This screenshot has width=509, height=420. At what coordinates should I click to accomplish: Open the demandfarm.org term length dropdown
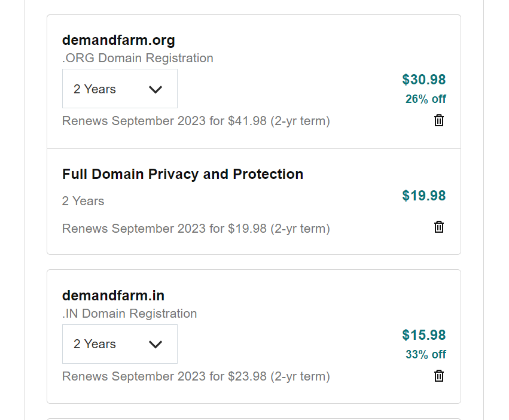click(x=120, y=89)
